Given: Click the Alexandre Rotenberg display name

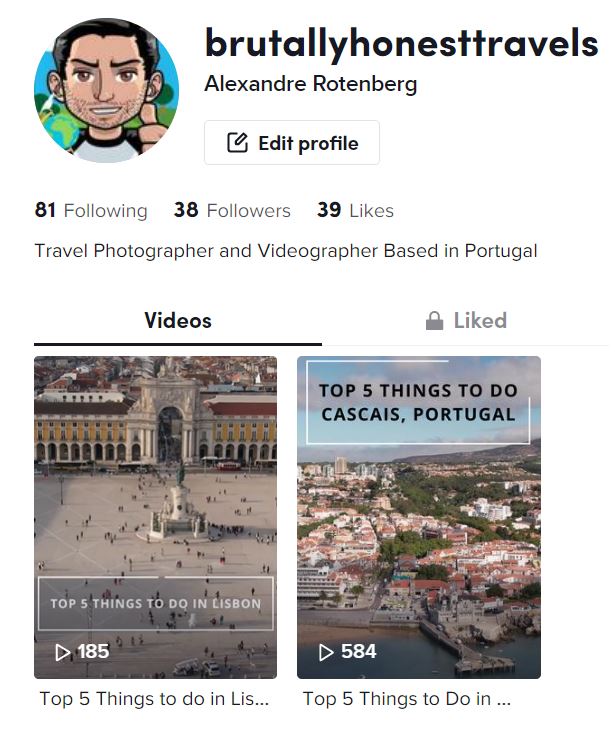Looking at the screenshot, I should pos(310,84).
